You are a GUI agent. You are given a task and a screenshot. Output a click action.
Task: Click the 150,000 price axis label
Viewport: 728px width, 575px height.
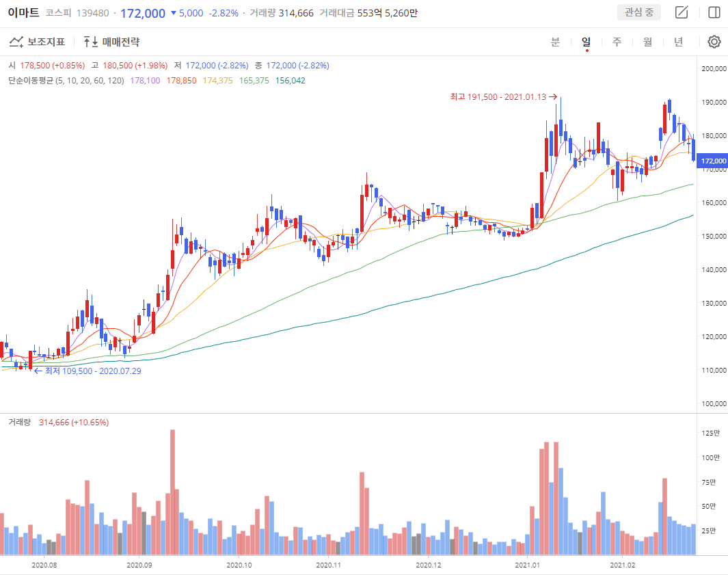[x=714, y=236]
